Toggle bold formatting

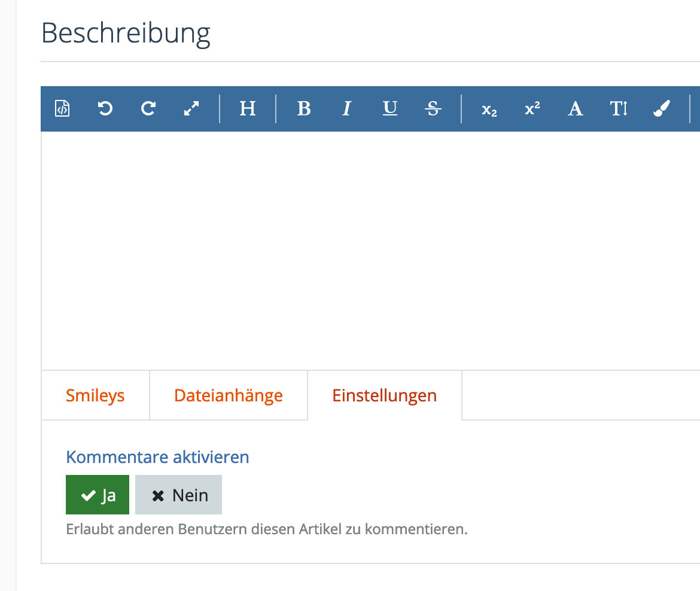click(304, 109)
